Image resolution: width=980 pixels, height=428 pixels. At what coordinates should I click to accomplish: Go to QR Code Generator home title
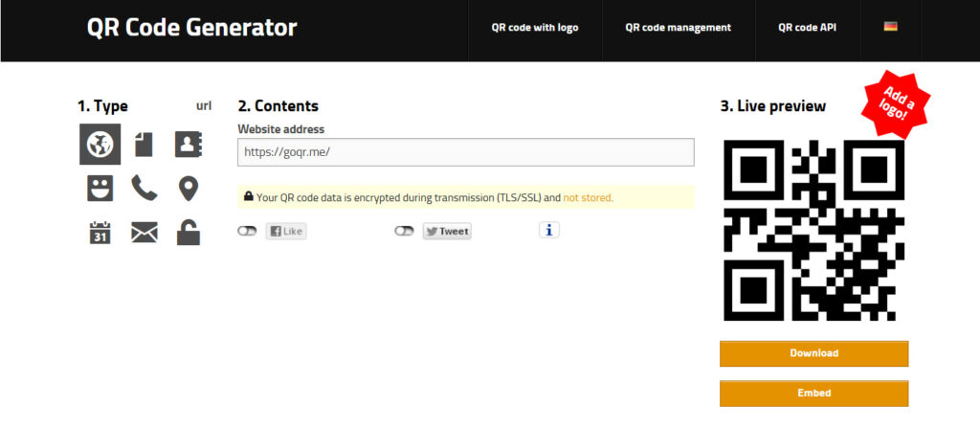click(191, 28)
